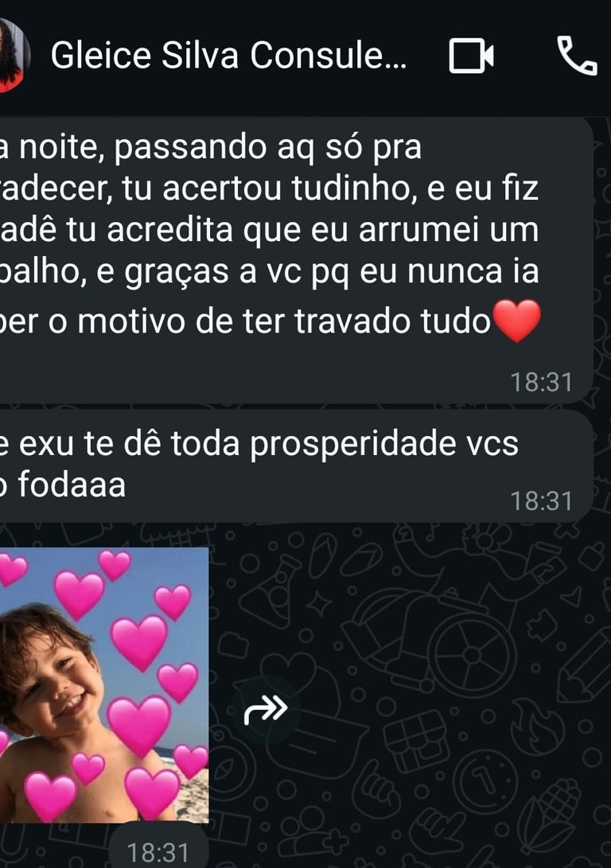Open the smiling child photo with pink hearts
This screenshot has height=868, width=611.
104,685
